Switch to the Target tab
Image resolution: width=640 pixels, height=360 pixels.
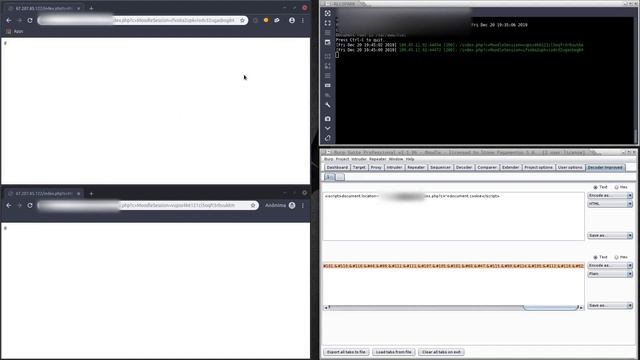point(359,167)
